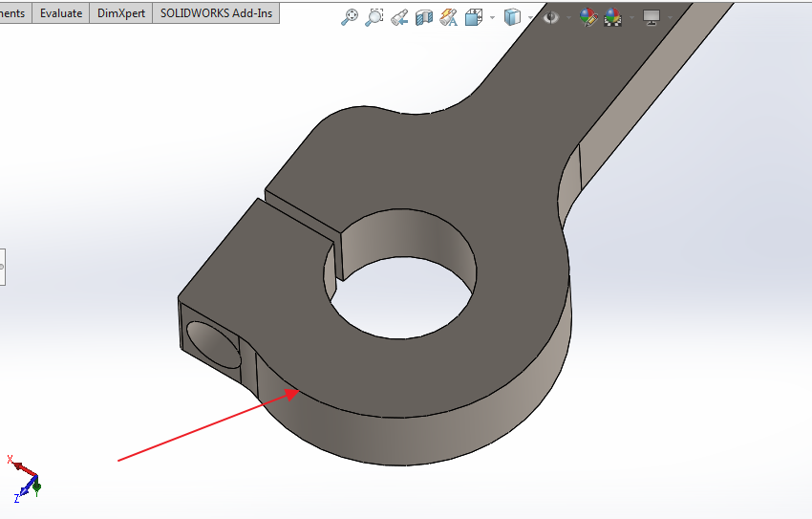
Task: Expand the Apply Scene dropdown arrow
Action: coord(631,17)
